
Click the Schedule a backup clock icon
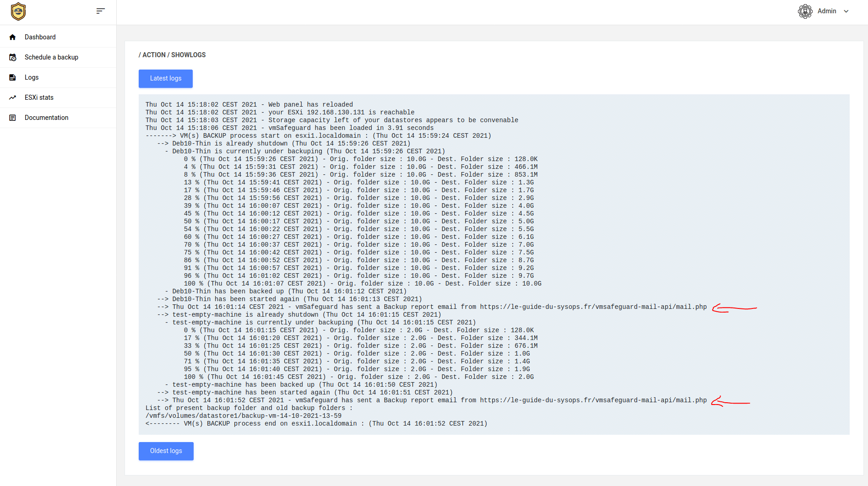click(13, 57)
